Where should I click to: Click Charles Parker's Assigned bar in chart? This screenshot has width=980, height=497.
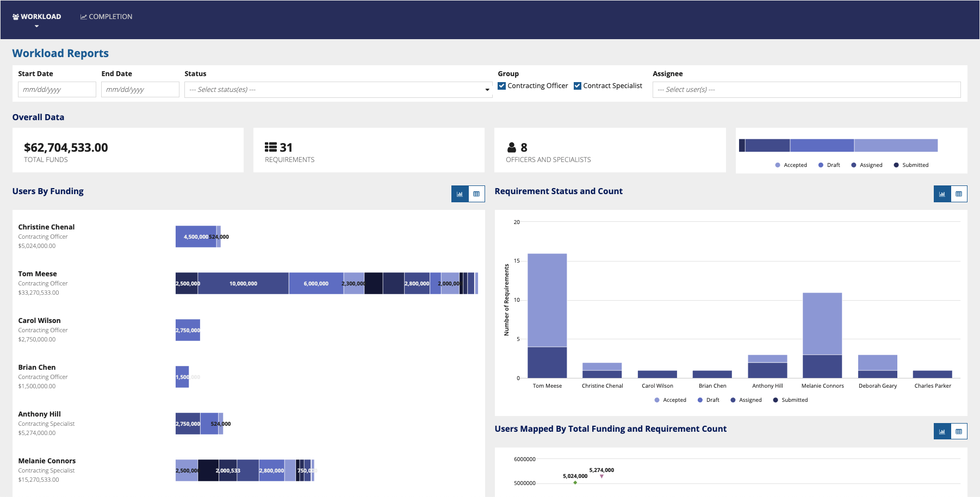[932, 374]
